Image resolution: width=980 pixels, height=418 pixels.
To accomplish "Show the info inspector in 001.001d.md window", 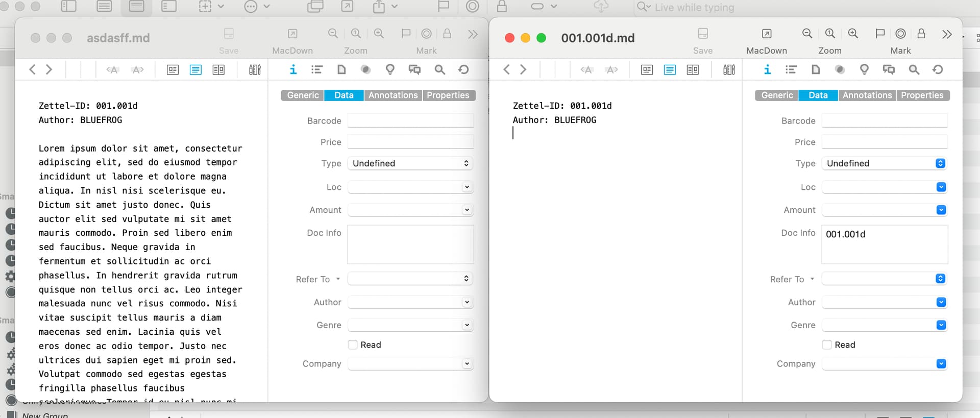I will click(767, 70).
